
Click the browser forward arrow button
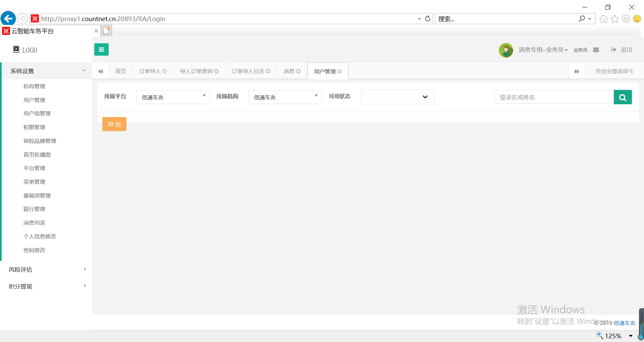22,18
